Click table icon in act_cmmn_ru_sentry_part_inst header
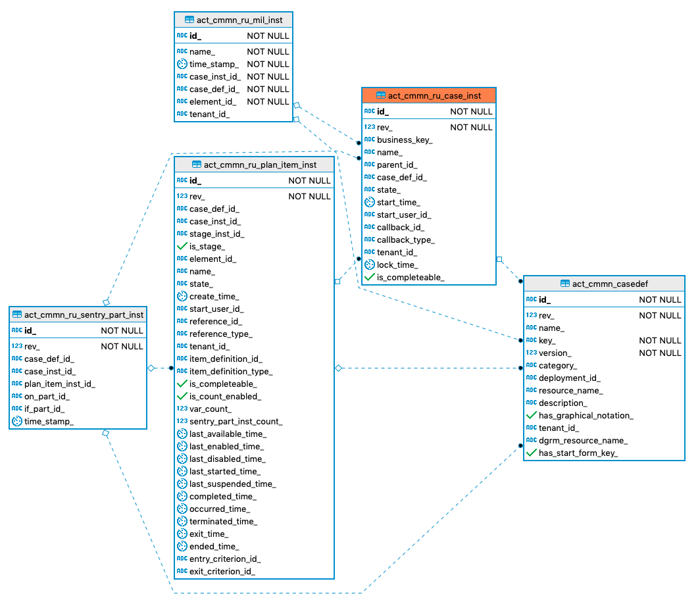This screenshot has width=700, height=602. (17, 314)
